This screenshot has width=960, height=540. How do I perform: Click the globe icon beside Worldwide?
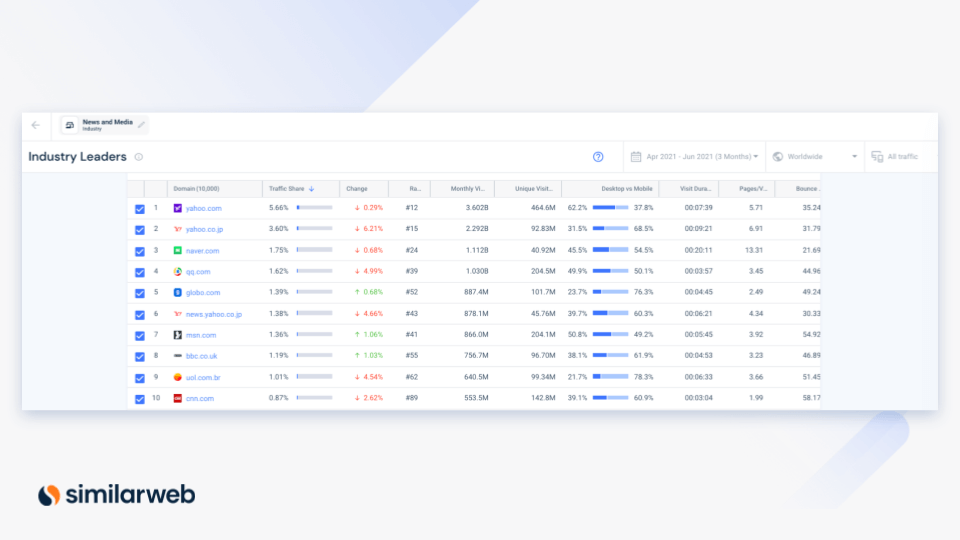pyautogui.click(x=778, y=157)
